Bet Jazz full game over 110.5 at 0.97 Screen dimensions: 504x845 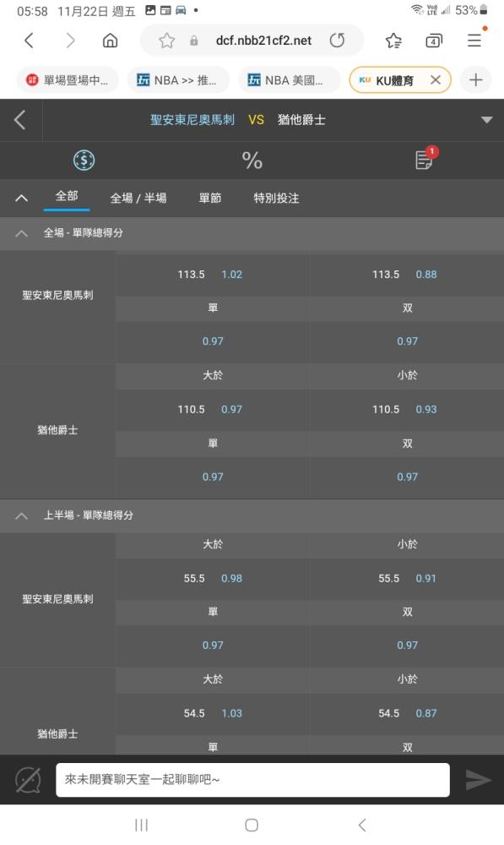tap(212, 410)
